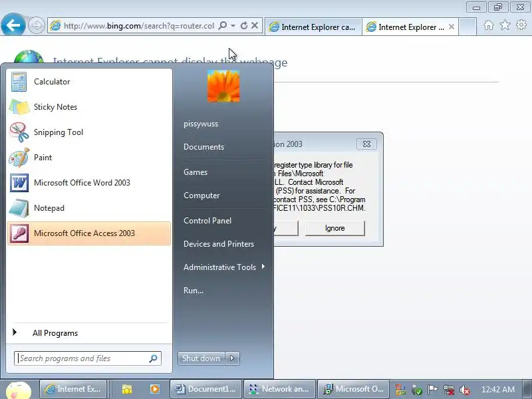Refresh the page in Internet Explorer
This screenshot has width=532, height=399.
(243, 26)
